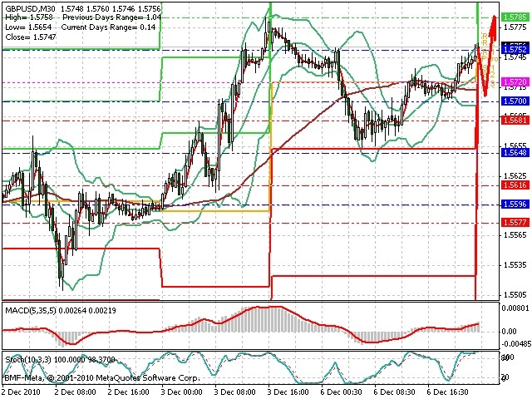Select the blue 1.5648 level label
This screenshot has height=399, width=532.
point(515,153)
